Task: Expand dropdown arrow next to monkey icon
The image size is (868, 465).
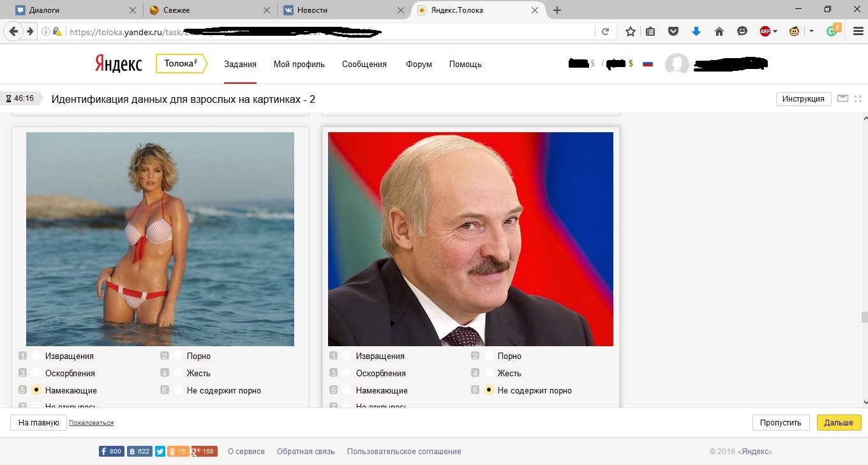Action: pyautogui.click(x=811, y=31)
